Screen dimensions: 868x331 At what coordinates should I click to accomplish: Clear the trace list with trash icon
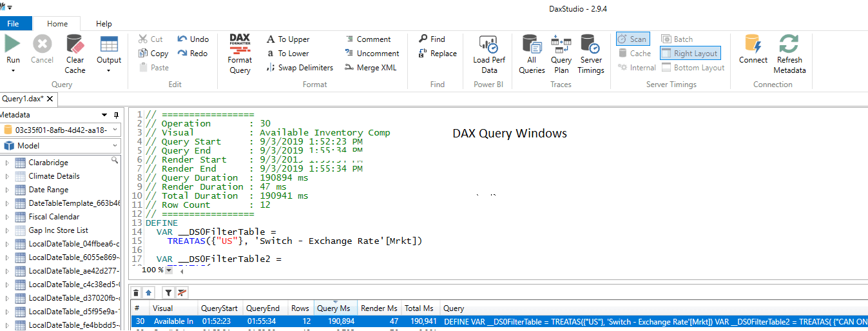pyautogui.click(x=136, y=292)
